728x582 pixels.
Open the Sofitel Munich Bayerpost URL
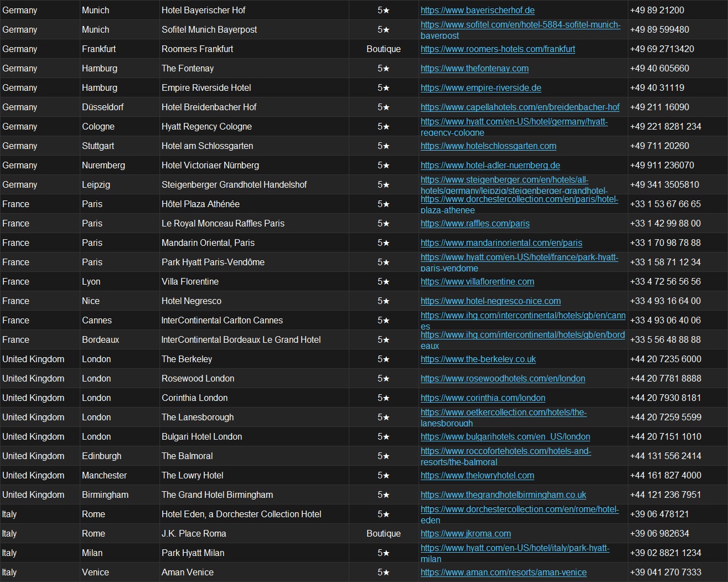click(520, 29)
